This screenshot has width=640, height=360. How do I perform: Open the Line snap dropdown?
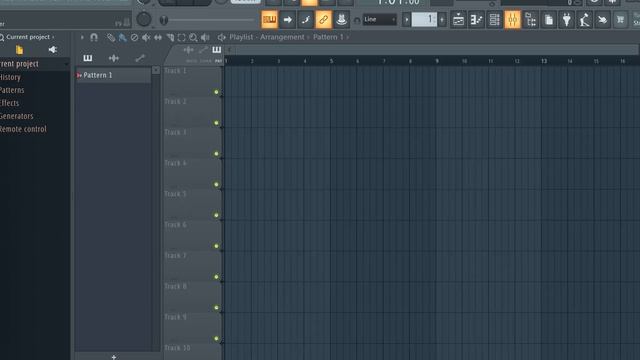click(x=380, y=20)
